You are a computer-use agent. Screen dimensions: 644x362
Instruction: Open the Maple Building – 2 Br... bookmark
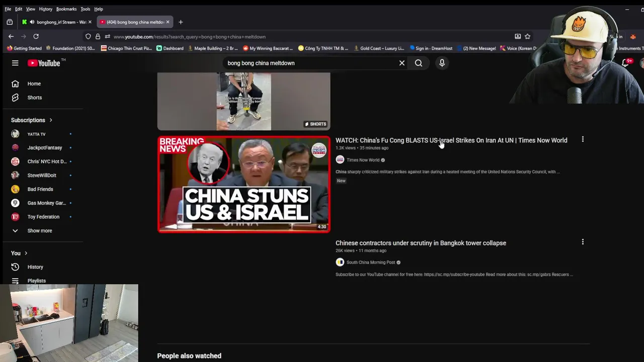click(212, 48)
